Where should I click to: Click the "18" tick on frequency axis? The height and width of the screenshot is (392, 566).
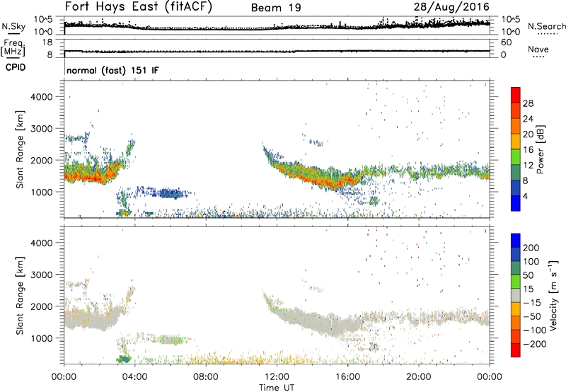tap(47, 42)
